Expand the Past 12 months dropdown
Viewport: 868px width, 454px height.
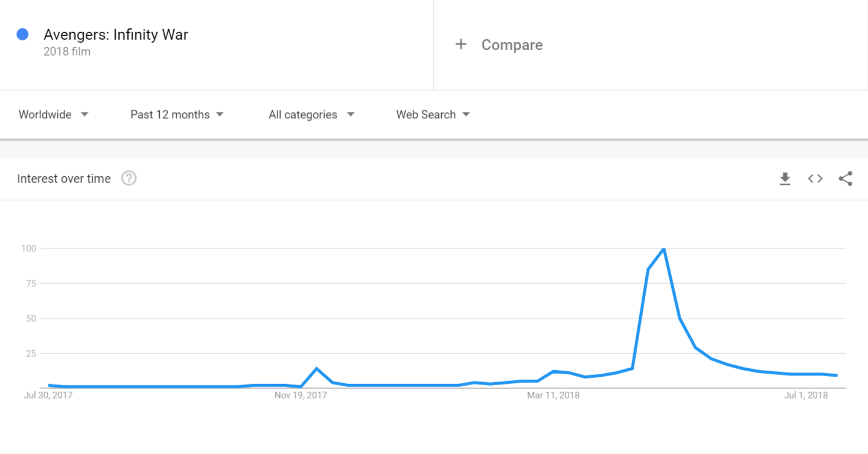(x=177, y=115)
